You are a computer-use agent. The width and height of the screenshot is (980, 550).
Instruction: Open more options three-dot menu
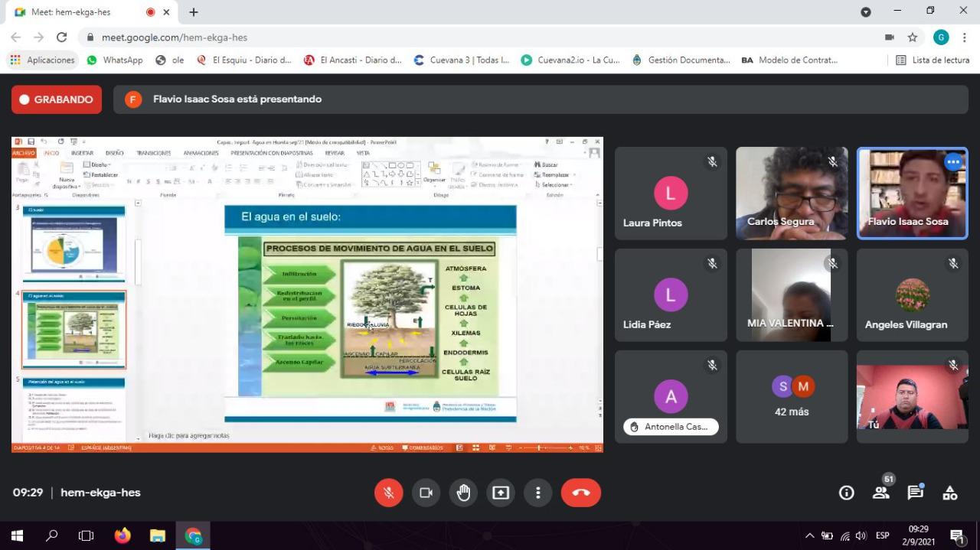[538, 493]
